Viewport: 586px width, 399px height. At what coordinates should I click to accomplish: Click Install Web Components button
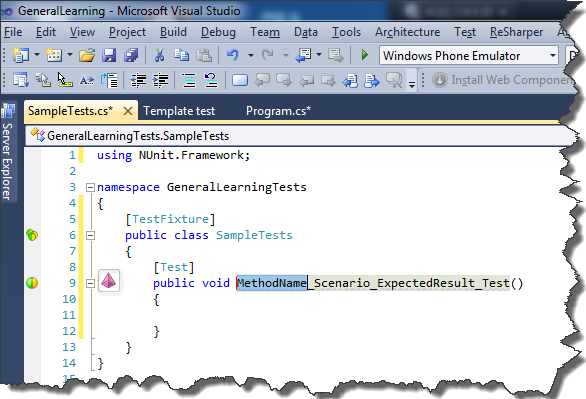coord(502,80)
